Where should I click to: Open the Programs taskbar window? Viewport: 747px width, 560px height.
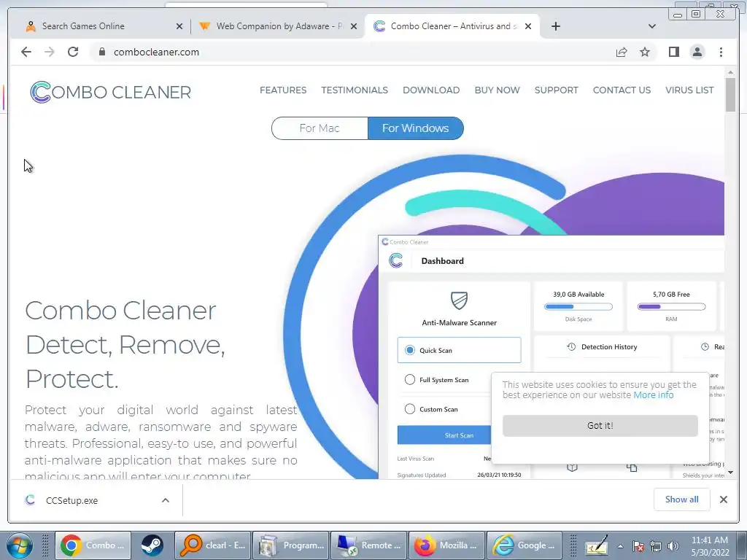tap(290, 545)
